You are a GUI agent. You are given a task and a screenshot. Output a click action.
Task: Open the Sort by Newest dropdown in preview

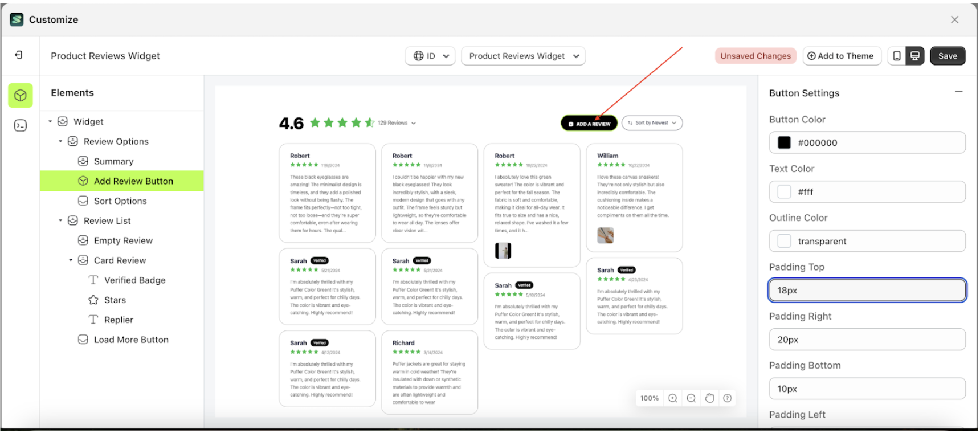point(652,123)
